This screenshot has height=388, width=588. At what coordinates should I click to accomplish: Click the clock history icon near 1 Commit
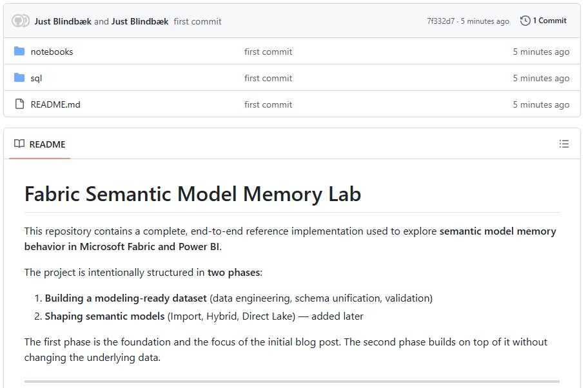coord(524,20)
